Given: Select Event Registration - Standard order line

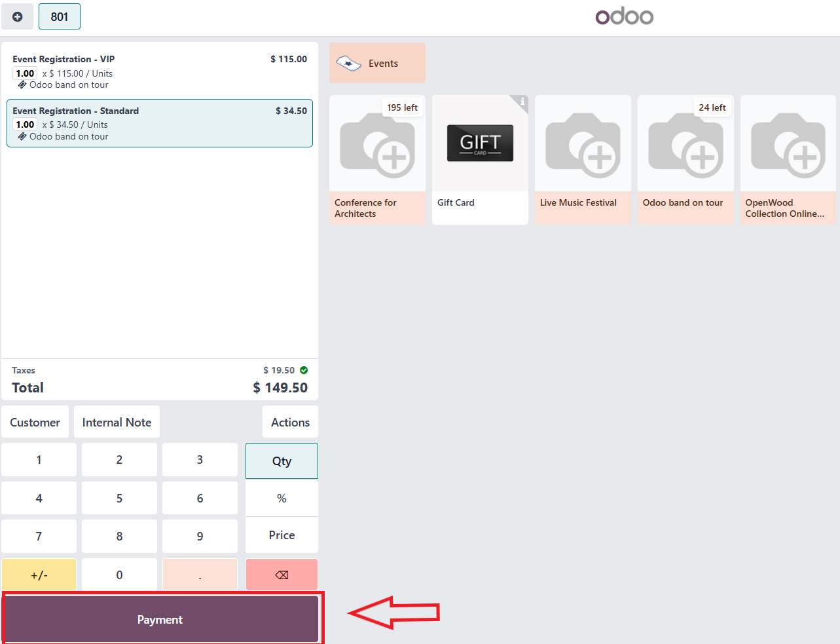Looking at the screenshot, I should pyautogui.click(x=160, y=123).
